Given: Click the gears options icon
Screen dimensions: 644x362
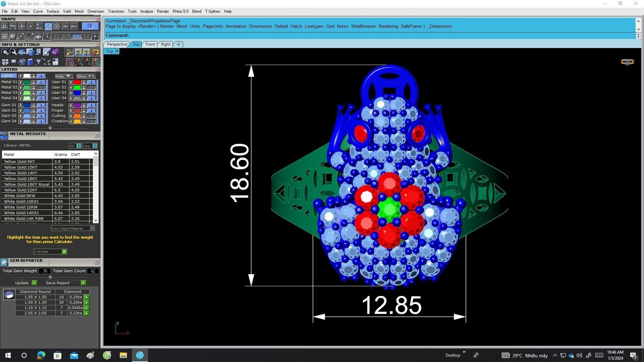Looking at the screenshot, I should click(x=5, y=52).
